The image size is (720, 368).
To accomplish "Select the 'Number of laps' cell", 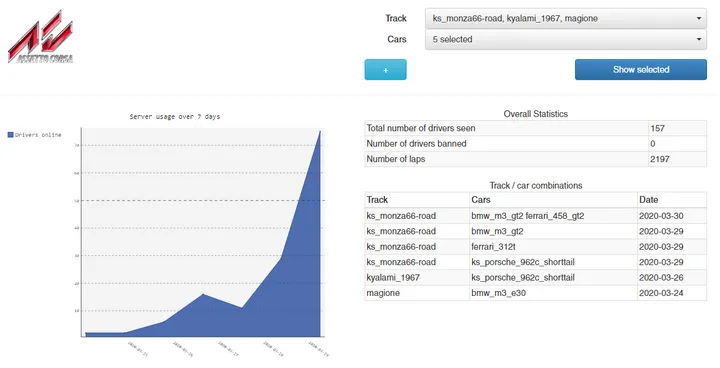I will (x=506, y=159).
